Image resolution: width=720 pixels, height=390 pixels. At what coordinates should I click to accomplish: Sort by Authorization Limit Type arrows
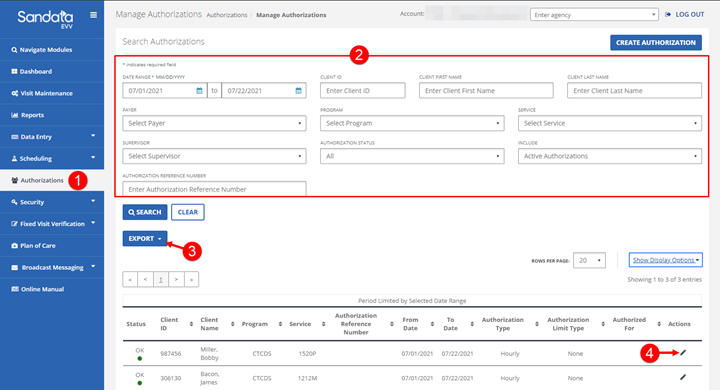click(603, 324)
